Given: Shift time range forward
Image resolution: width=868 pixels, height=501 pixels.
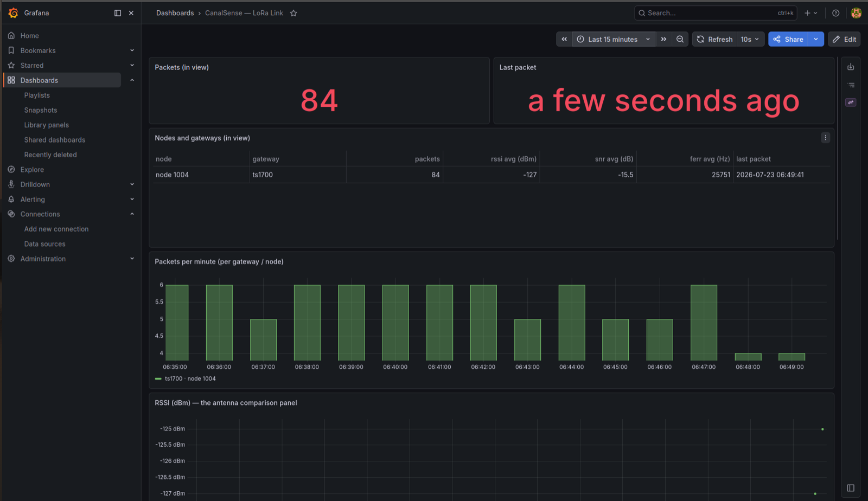Looking at the screenshot, I should 663,39.
